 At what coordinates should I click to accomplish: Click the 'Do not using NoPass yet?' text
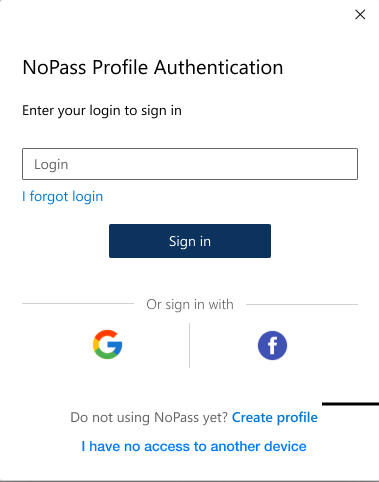click(x=149, y=417)
